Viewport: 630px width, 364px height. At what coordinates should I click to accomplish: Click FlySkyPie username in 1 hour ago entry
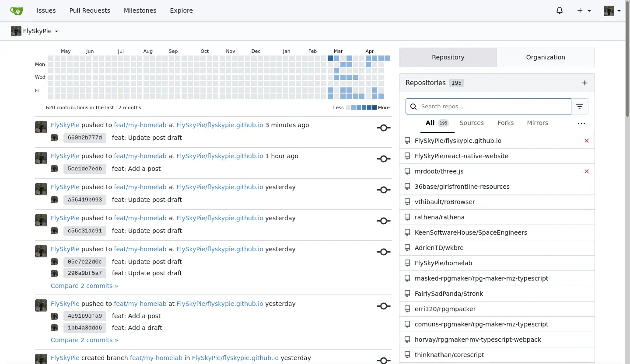(x=65, y=156)
